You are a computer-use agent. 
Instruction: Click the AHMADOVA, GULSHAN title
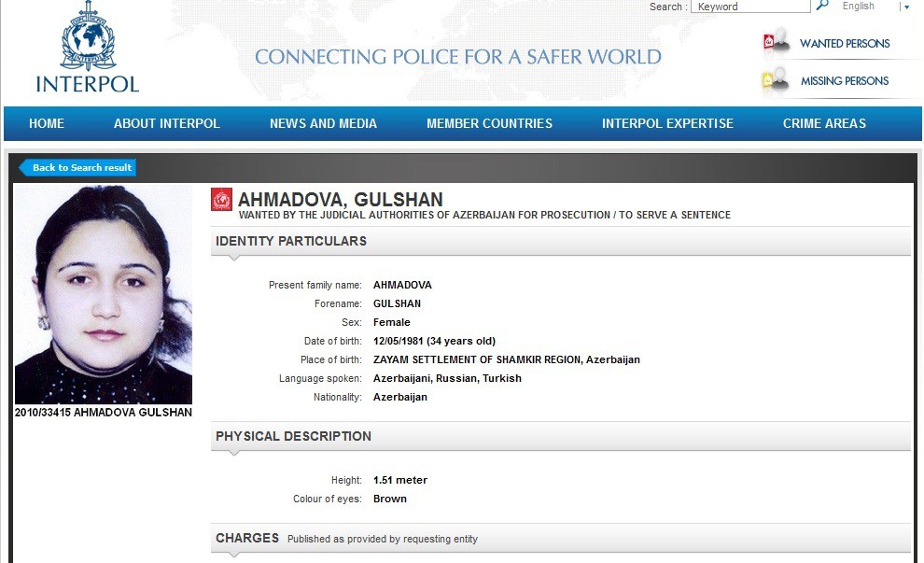click(x=340, y=199)
